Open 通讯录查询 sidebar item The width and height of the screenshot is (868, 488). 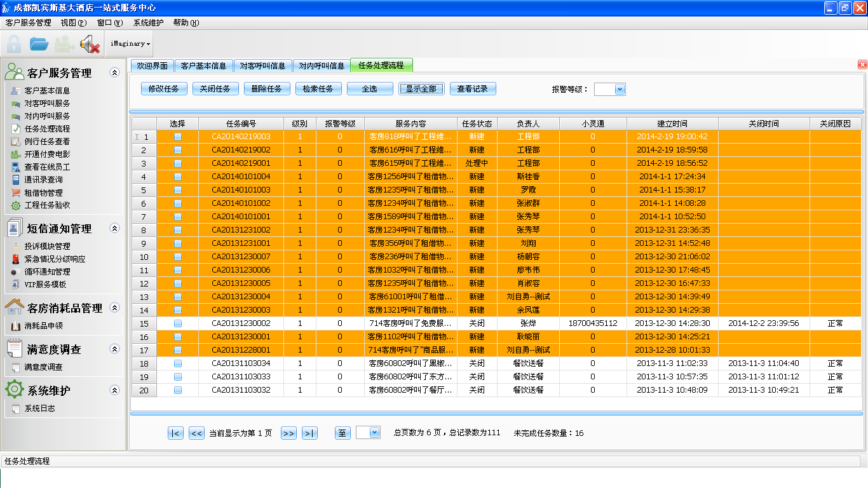pos(43,180)
